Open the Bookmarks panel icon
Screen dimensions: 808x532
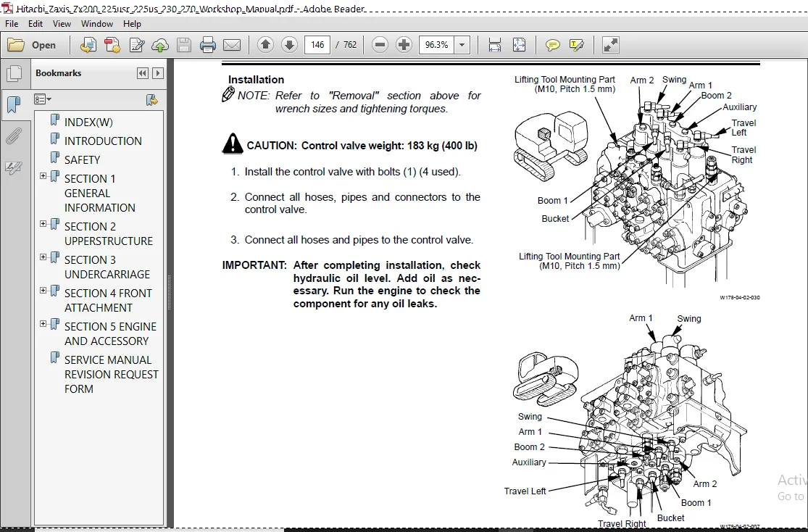coord(14,104)
